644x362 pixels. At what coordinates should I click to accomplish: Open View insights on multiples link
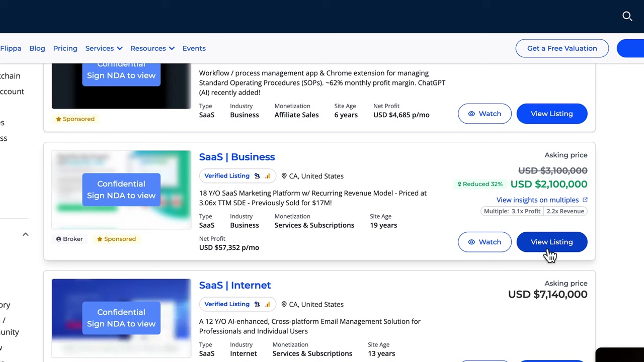tap(537, 200)
